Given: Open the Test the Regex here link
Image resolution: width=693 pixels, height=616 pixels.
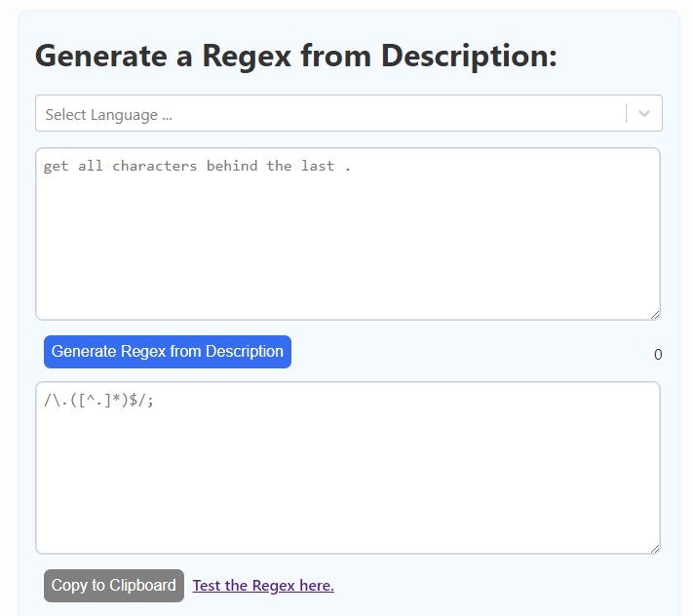Looking at the screenshot, I should click(263, 586).
